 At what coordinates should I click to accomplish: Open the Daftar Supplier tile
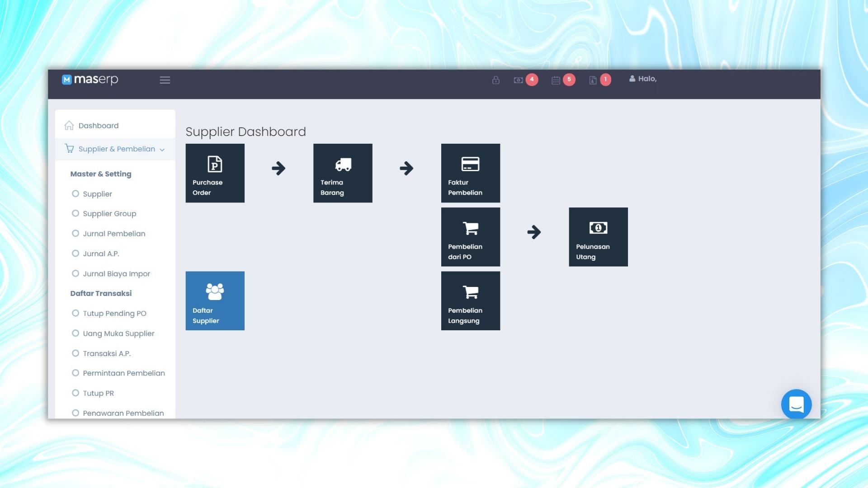[215, 301]
